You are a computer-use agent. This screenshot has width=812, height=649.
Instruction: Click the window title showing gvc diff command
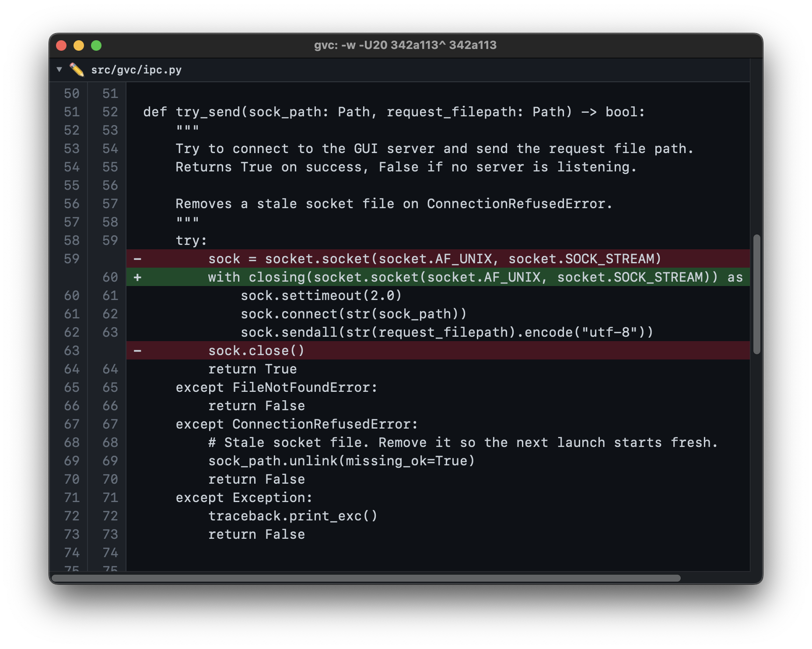[x=405, y=45]
